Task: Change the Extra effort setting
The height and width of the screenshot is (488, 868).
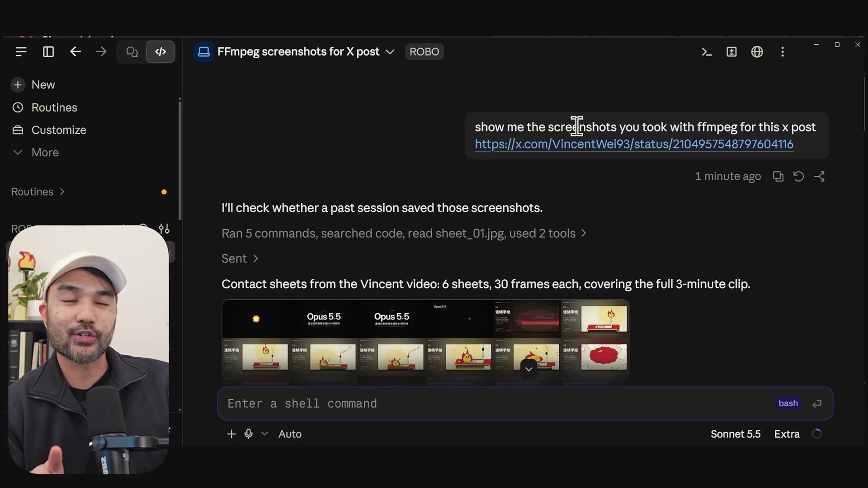Action: [787, 434]
